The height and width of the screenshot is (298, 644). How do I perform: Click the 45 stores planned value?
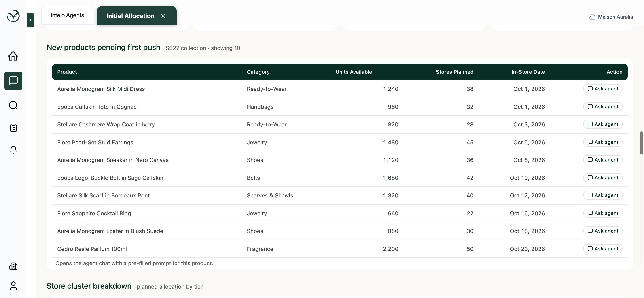(x=470, y=142)
